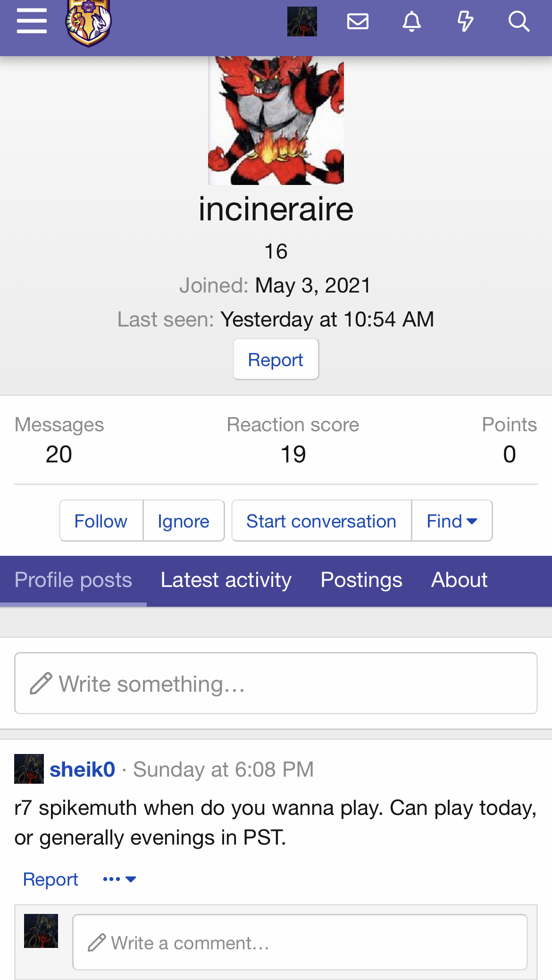552x980 pixels.
Task: Open your account avatar in header
Action: pos(302,21)
